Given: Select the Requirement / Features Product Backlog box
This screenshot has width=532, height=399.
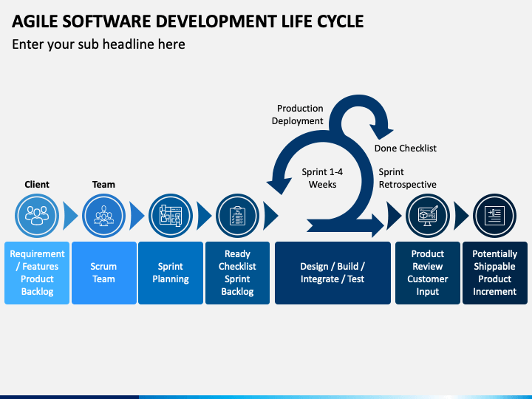Looking at the screenshot, I should (37, 273).
